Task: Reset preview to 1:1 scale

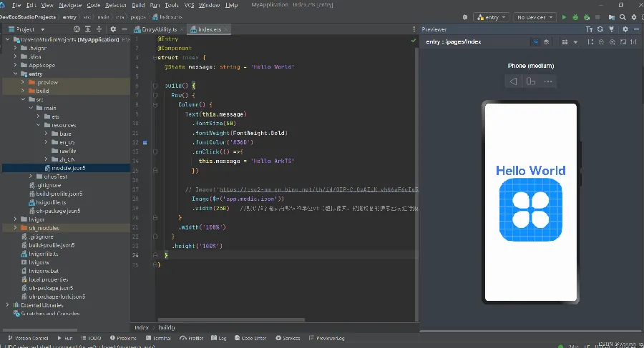Action: click(x=634, y=42)
